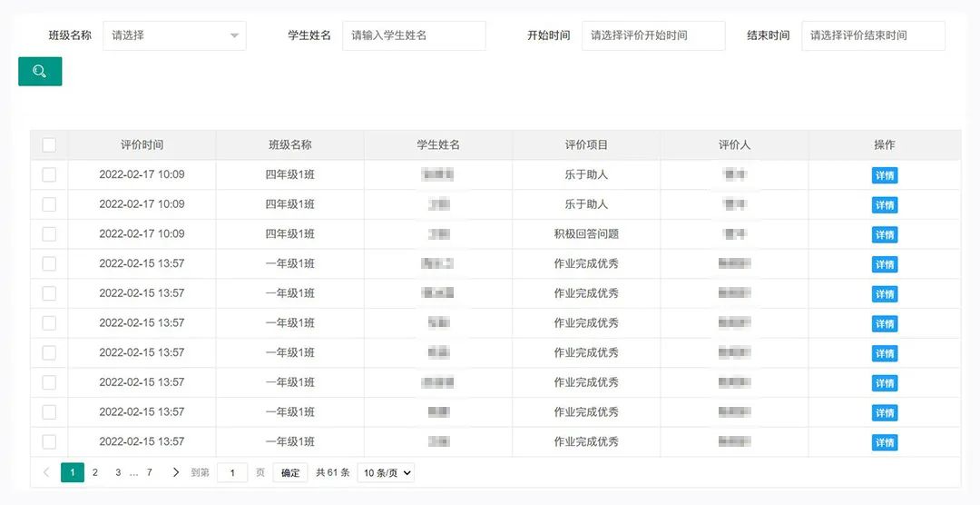Open 详情 for the 积极回答问题 row
The height and width of the screenshot is (505, 980).
(885, 234)
